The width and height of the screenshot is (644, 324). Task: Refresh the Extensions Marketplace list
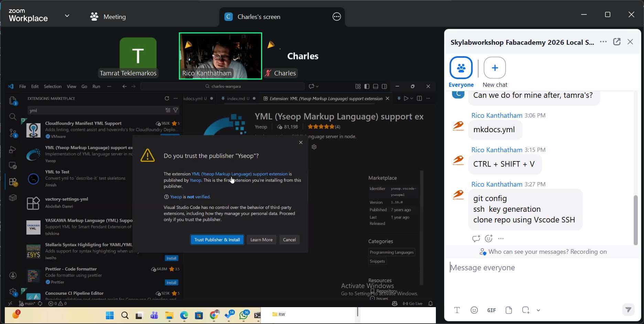(167, 98)
